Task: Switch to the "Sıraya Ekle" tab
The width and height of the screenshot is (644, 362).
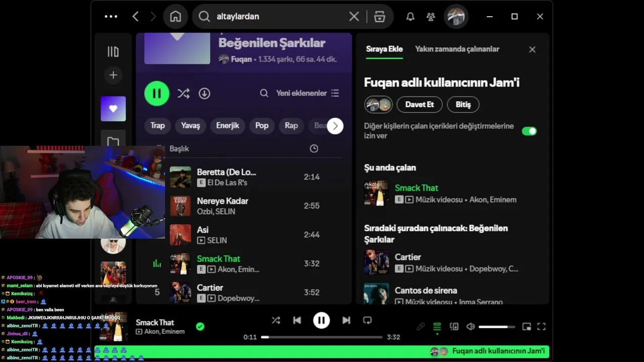Action: pos(384,49)
